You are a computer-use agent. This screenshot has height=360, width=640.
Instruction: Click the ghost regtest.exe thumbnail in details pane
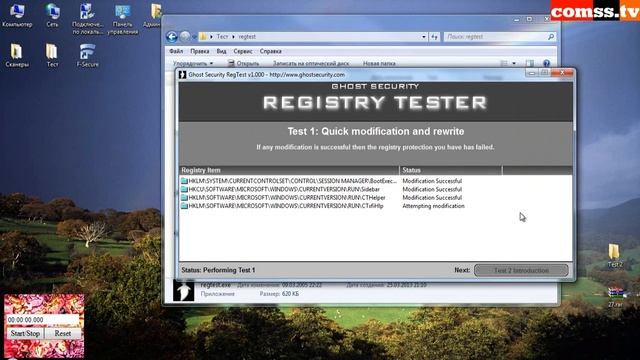tap(184, 291)
